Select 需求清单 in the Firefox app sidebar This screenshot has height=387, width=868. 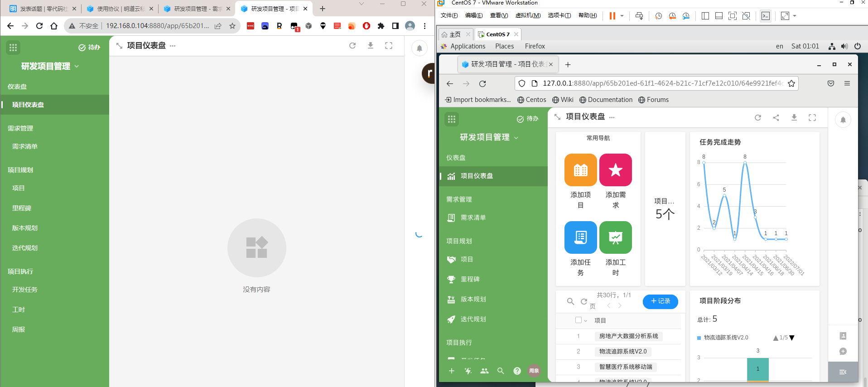473,218
